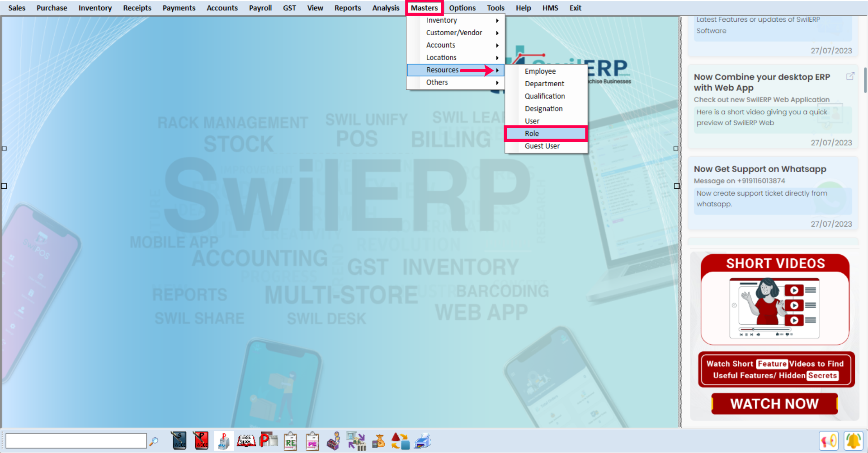The image size is (868, 453).
Task: Select Employee from Resources submenu
Action: 546,71
